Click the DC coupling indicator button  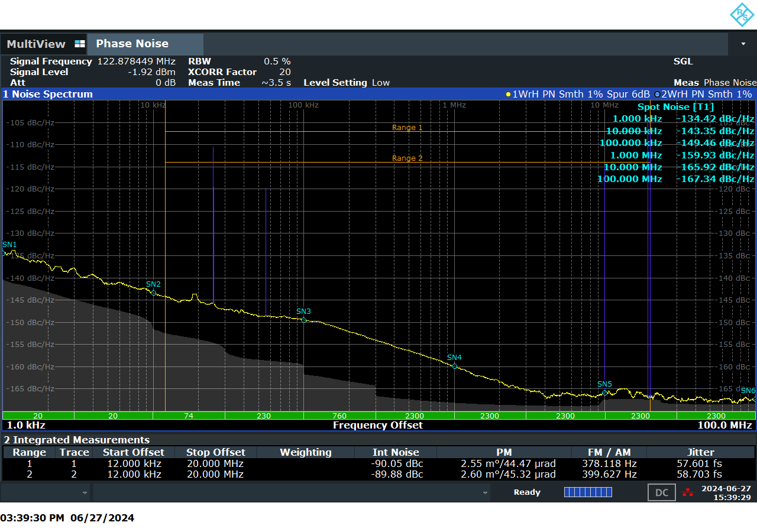coord(661,492)
